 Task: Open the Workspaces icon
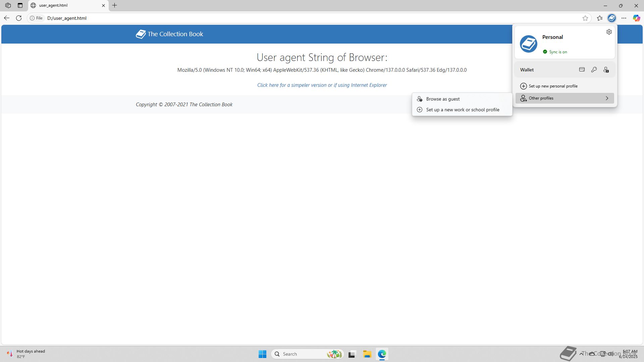[x=8, y=5]
